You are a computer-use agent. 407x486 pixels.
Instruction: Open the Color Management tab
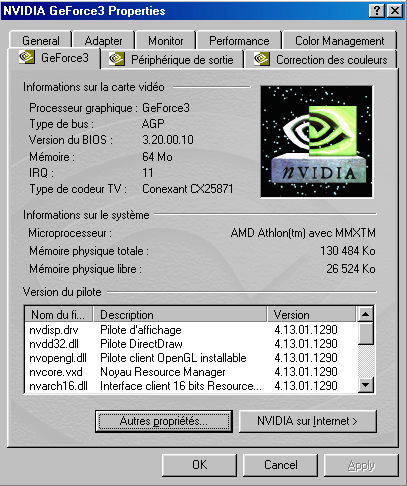pos(340,41)
